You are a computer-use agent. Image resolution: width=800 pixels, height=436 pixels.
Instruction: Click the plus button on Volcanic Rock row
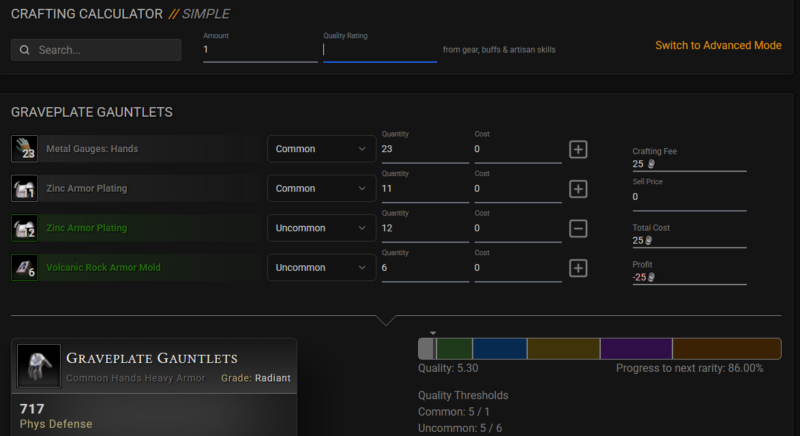click(578, 268)
